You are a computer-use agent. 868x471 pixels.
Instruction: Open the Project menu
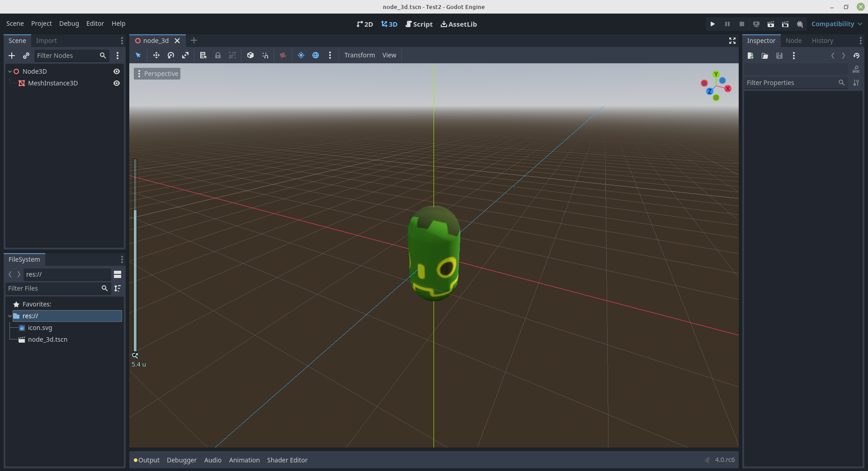[x=41, y=24]
